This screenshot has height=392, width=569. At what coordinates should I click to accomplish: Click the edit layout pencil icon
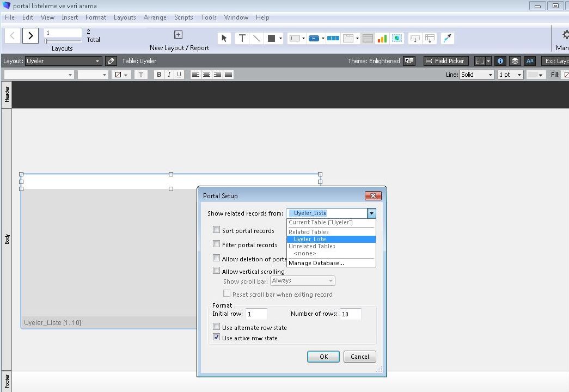[x=111, y=61]
